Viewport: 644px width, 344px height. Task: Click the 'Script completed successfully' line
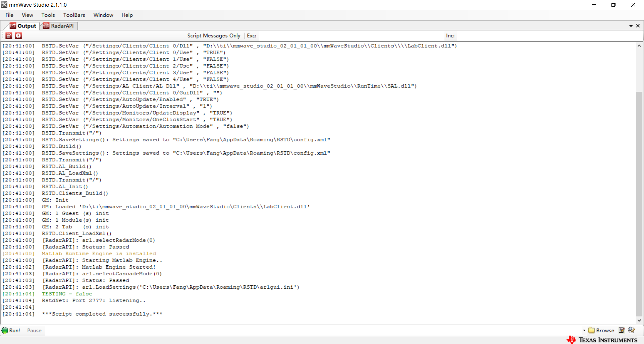coord(102,314)
